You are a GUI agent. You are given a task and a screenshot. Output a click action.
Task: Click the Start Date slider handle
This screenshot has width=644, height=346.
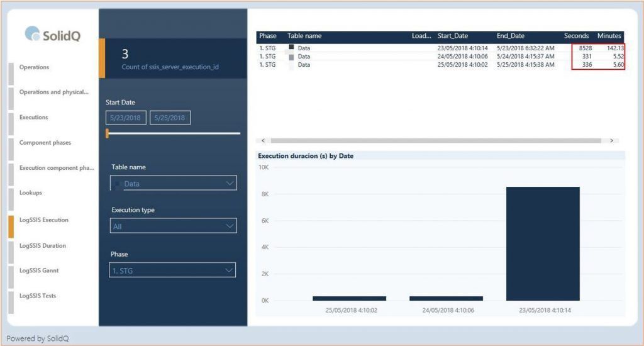108,133
